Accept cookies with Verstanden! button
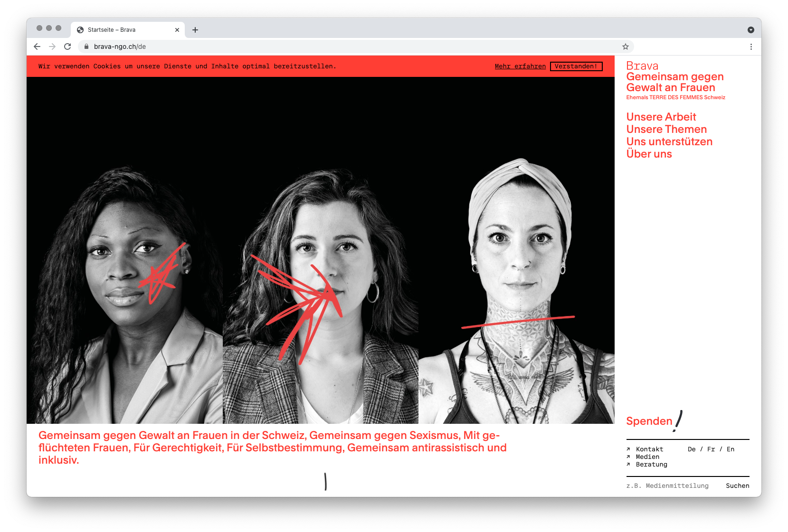788x532 pixels. 576,66
